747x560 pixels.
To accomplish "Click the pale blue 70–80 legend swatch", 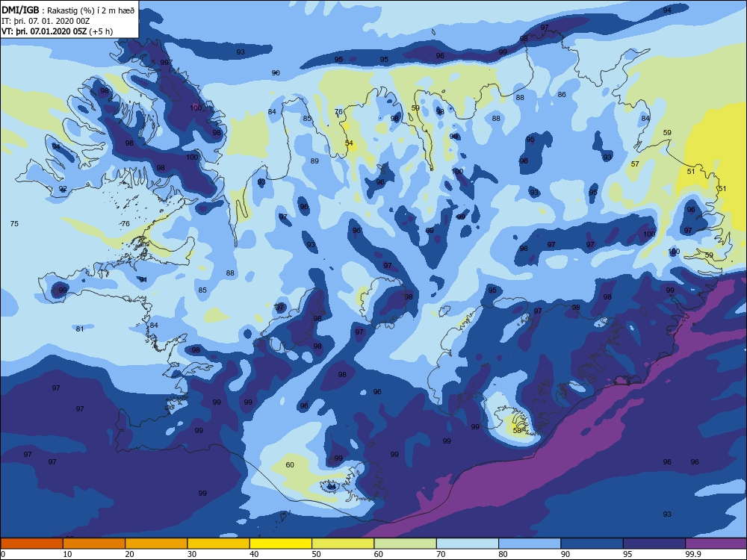I will 468,544.
